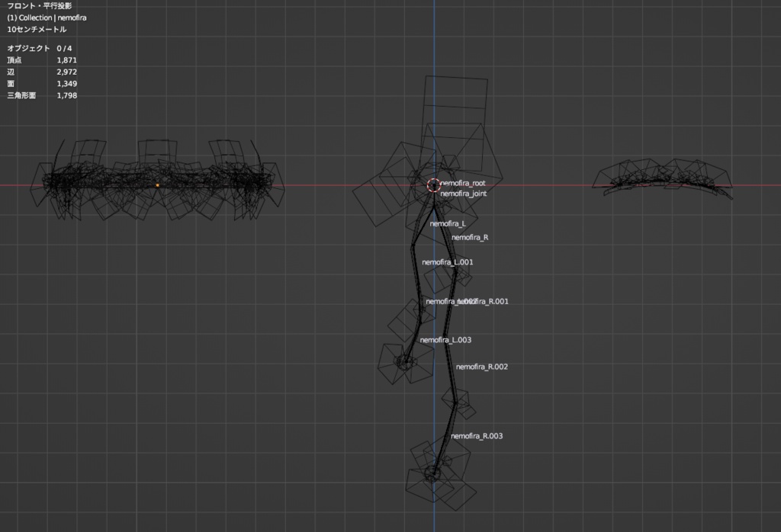781x532 pixels.
Task: Click the 面 1,349 face count
Action: click(x=42, y=84)
